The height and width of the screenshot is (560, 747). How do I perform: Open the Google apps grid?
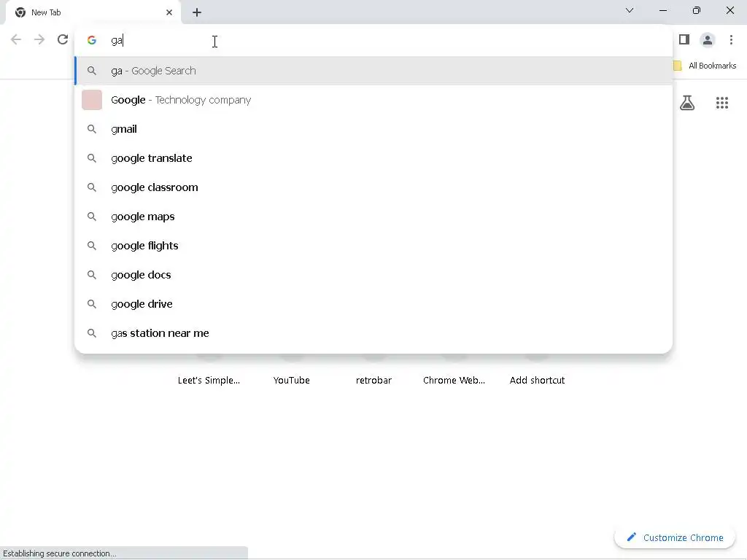(721, 103)
